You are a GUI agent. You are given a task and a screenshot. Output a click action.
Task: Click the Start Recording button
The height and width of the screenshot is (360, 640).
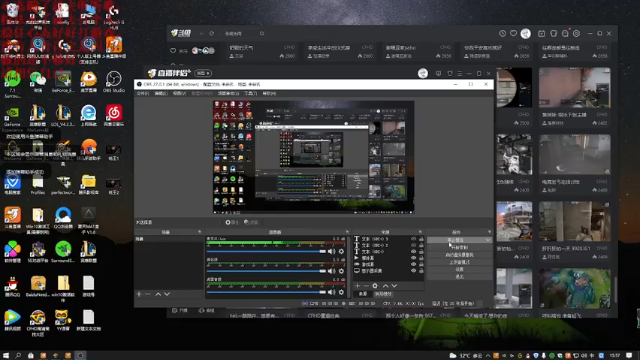coord(460,247)
